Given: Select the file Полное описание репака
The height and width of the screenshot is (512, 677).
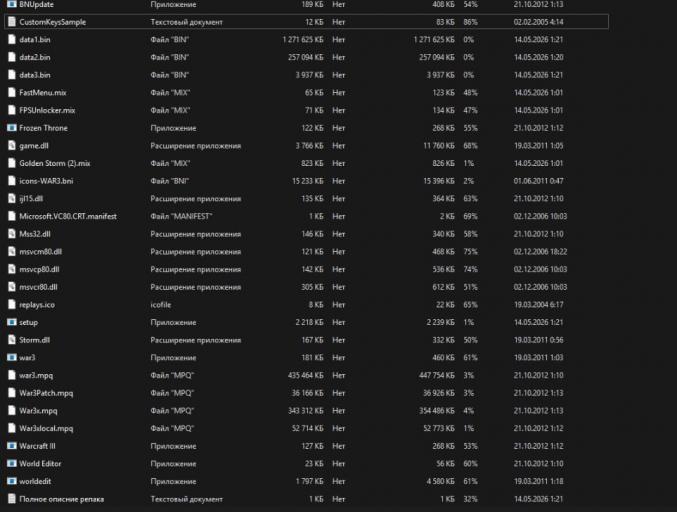Looking at the screenshot, I should pyautogui.click(x=61, y=499).
